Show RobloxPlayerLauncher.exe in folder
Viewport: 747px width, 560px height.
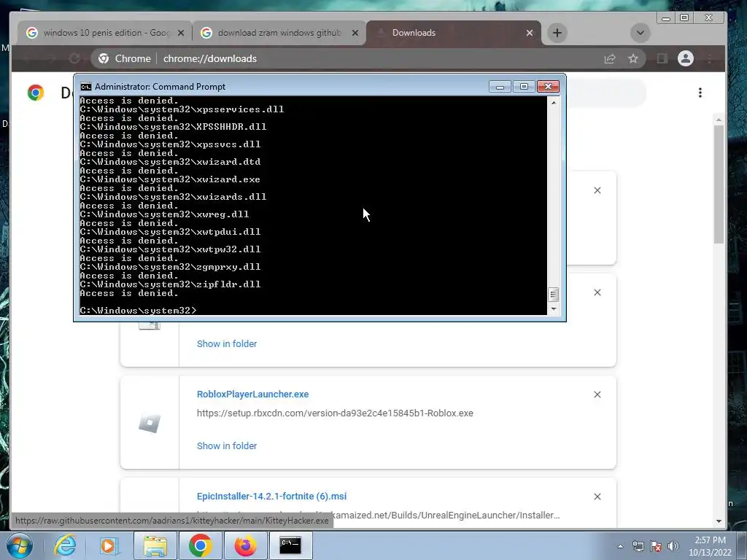(227, 446)
